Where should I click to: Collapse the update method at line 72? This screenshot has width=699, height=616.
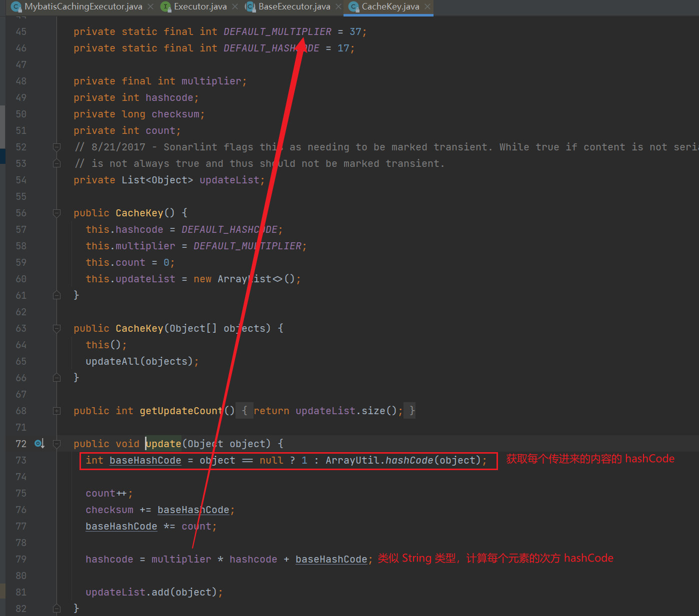(x=56, y=444)
